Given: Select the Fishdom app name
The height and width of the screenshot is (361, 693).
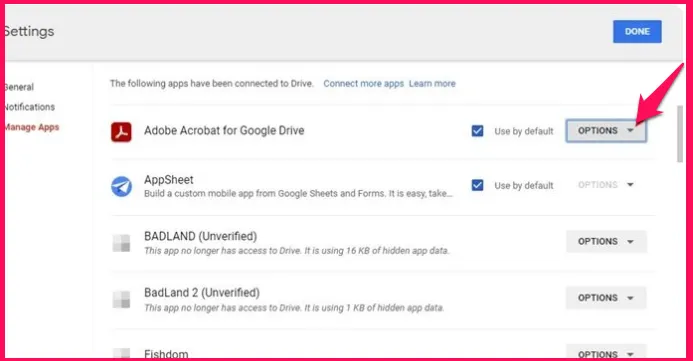Looking at the screenshot, I should point(166,354).
